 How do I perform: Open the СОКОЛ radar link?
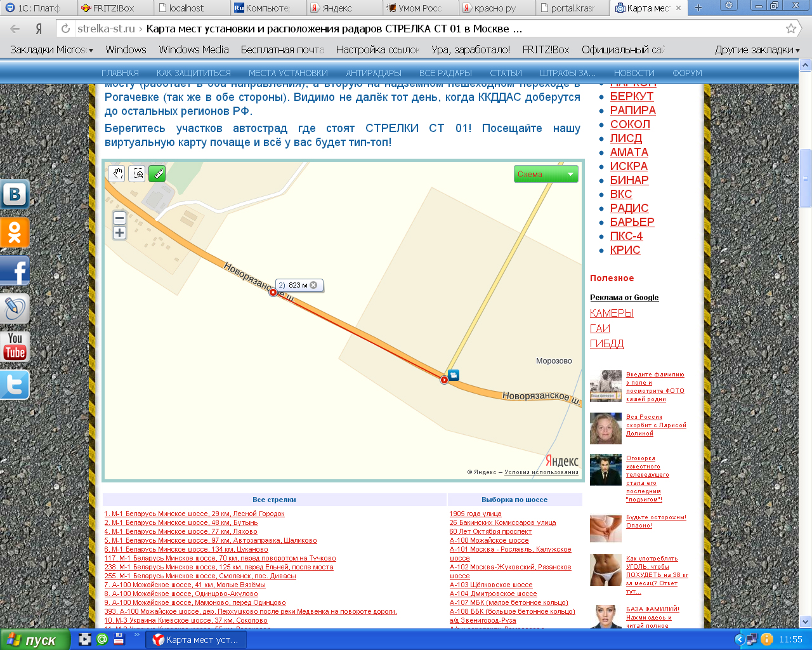(x=630, y=124)
